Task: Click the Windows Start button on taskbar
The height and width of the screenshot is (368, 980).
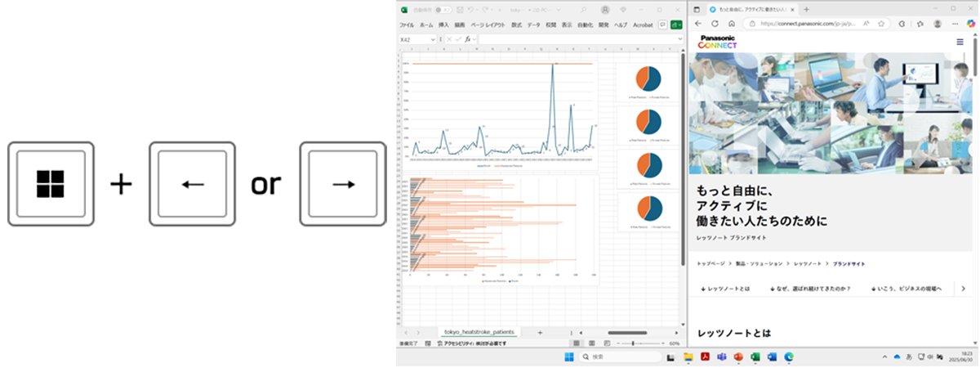Action: point(568,357)
